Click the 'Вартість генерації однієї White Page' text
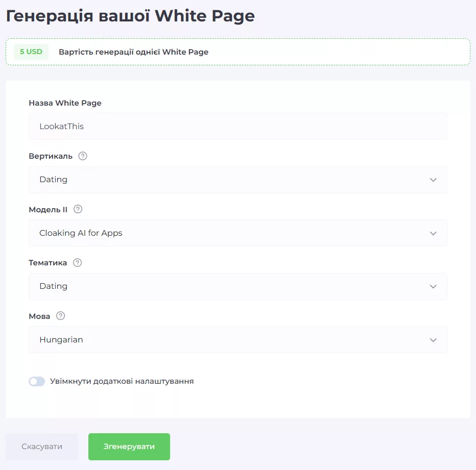 (133, 52)
